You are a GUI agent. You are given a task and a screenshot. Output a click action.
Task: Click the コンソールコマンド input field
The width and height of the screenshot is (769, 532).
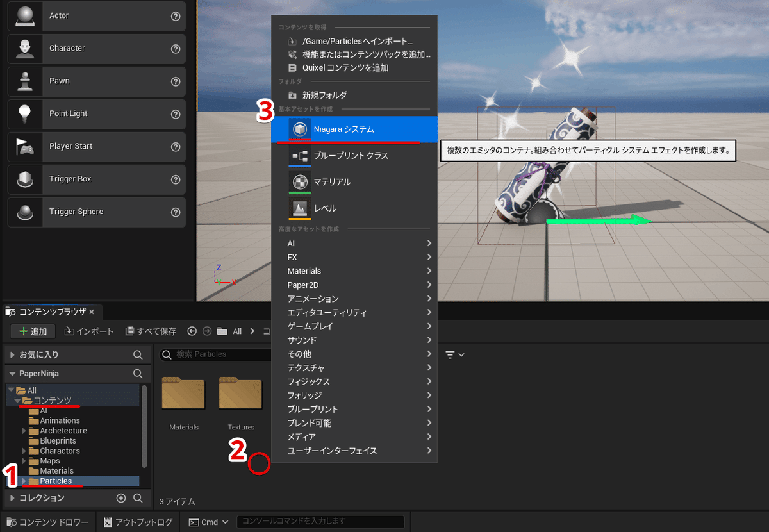click(x=320, y=522)
